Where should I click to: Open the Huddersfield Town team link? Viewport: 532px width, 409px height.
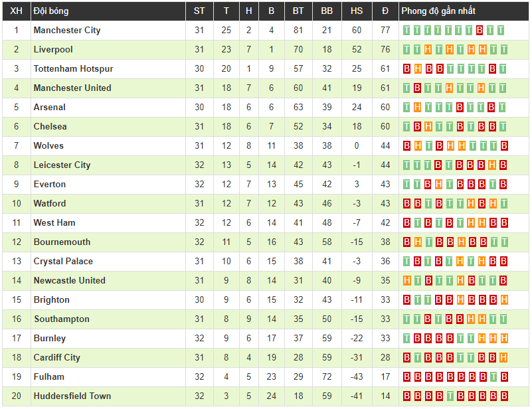(x=72, y=396)
